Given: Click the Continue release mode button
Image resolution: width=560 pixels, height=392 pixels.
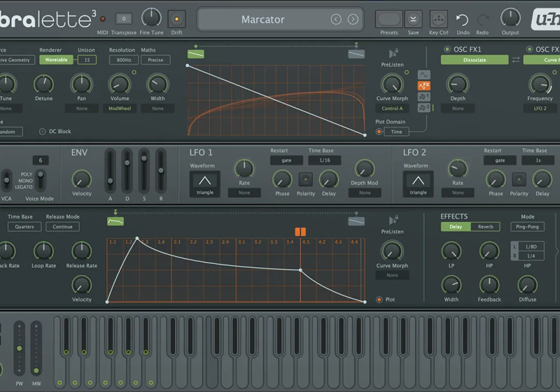Looking at the screenshot, I should tap(62, 227).
